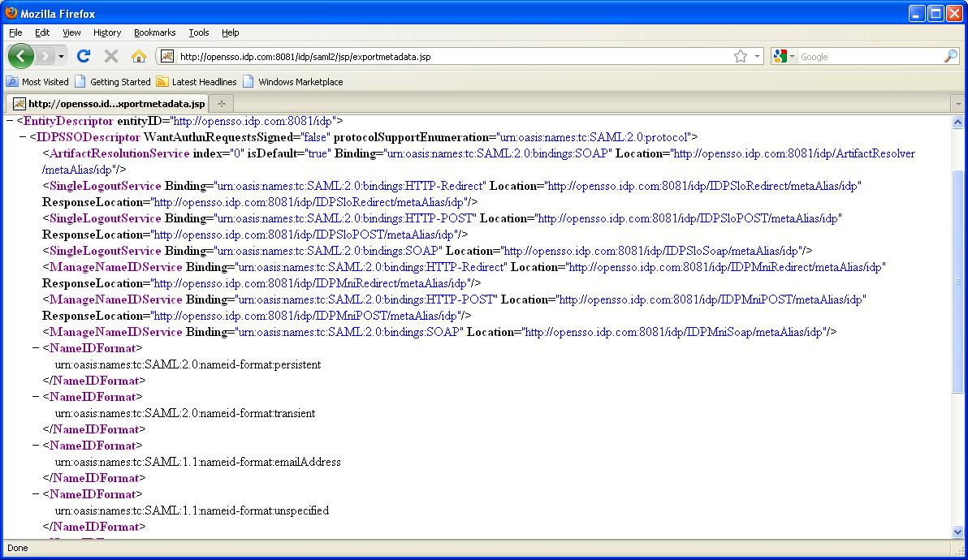The height and width of the screenshot is (560, 968).
Task: Open the Help menu
Action: click(x=231, y=32)
